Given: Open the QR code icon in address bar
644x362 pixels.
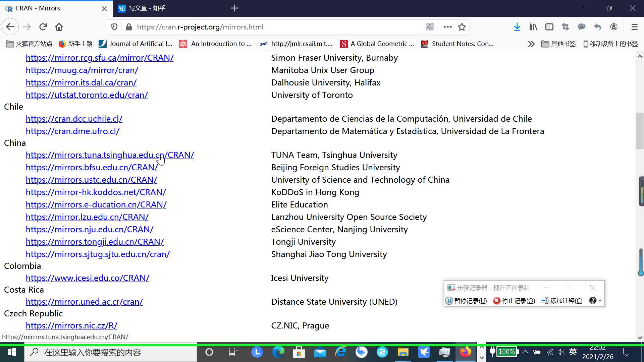Looking at the screenshot, I should pos(430,27).
